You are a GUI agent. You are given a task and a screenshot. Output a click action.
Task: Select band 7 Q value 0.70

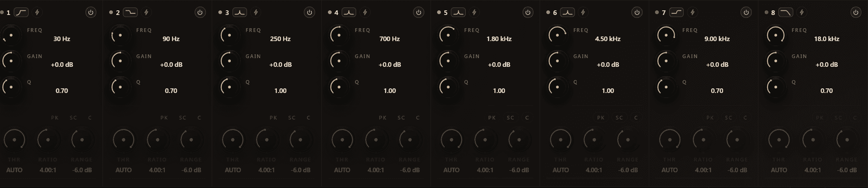[x=717, y=91]
